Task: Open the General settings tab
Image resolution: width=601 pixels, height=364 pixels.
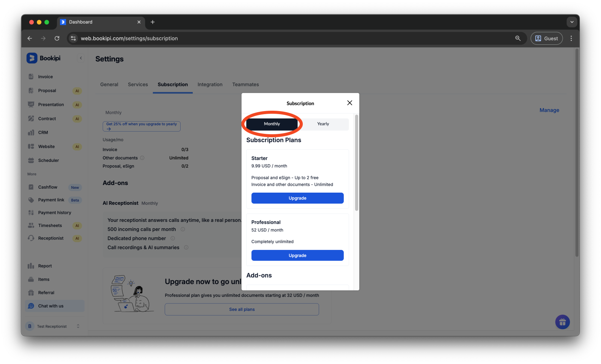Action: click(x=109, y=85)
